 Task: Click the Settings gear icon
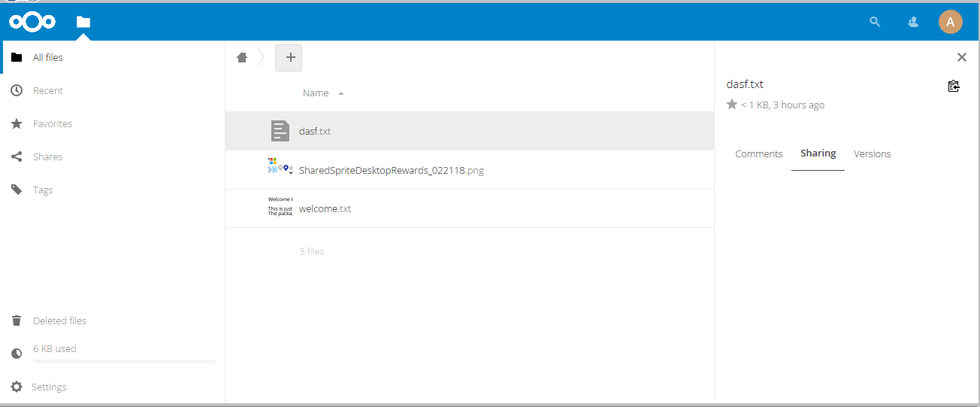tap(17, 387)
